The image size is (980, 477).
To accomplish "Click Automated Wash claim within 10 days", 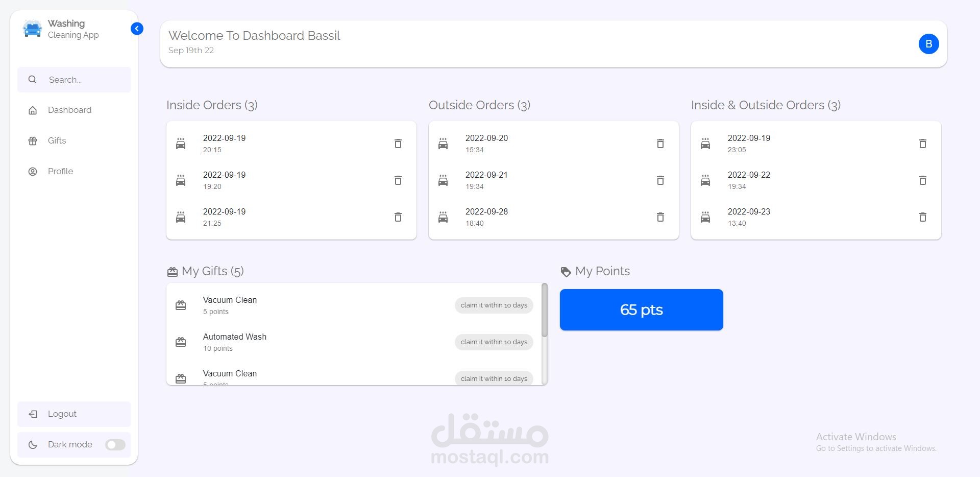I will coord(494,342).
